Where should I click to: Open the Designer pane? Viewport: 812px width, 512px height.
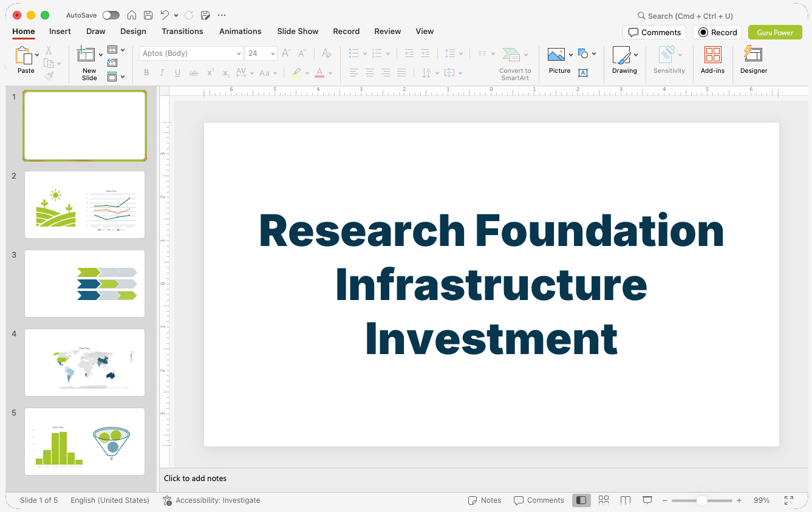754,61
